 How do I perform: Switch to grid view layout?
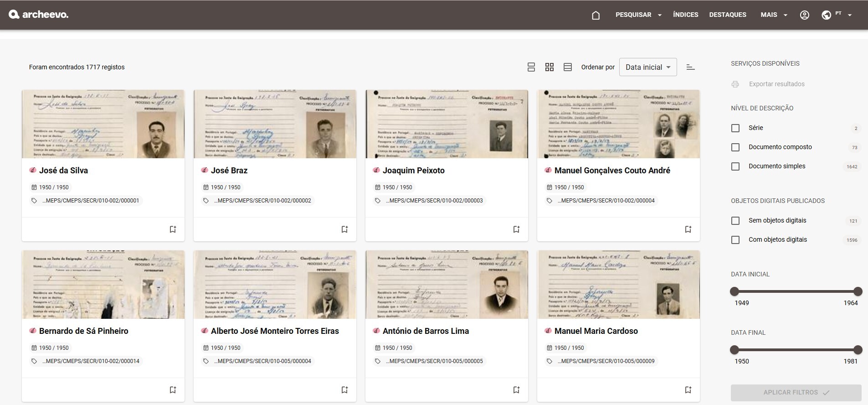click(x=550, y=67)
